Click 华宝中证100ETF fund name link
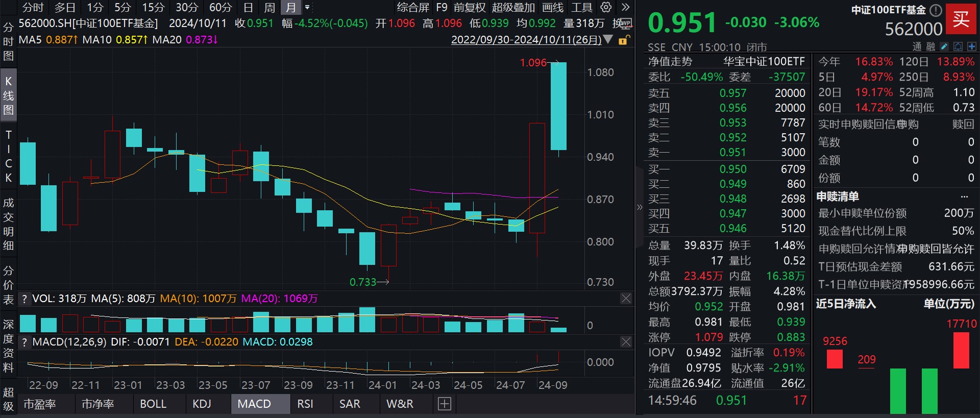This screenshot has height=418, width=980. 764,62
